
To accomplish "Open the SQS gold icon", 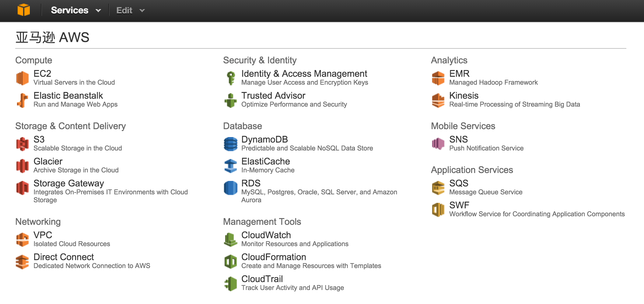I will pos(438,188).
